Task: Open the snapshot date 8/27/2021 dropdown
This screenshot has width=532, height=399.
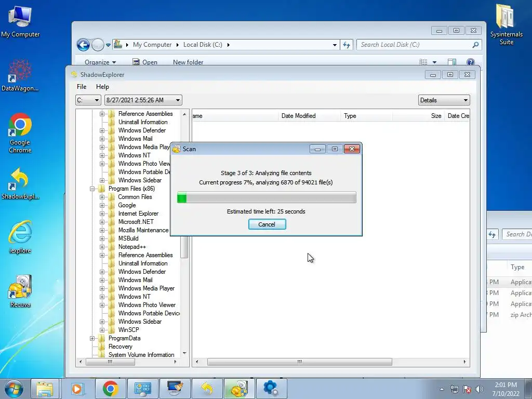Action: click(x=143, y=100)
